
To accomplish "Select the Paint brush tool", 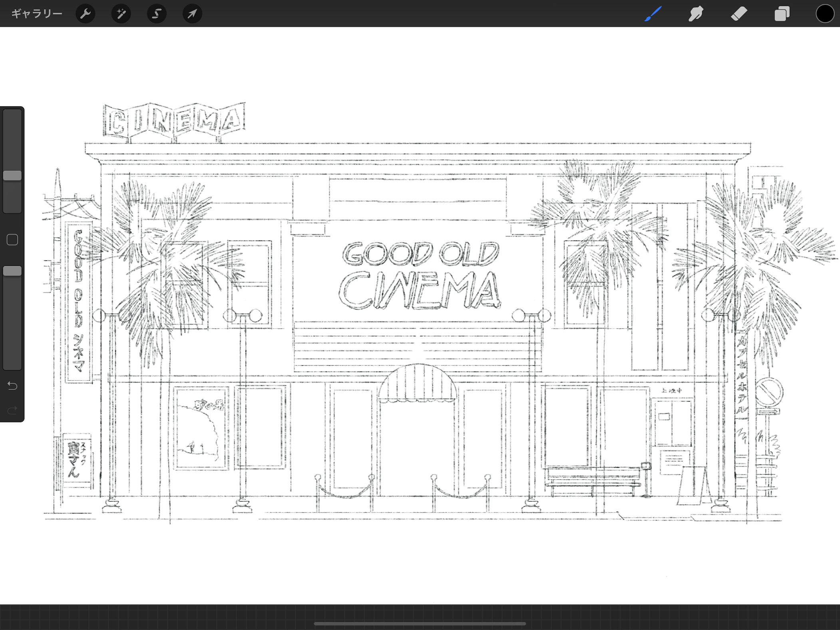I will (653, 14).
